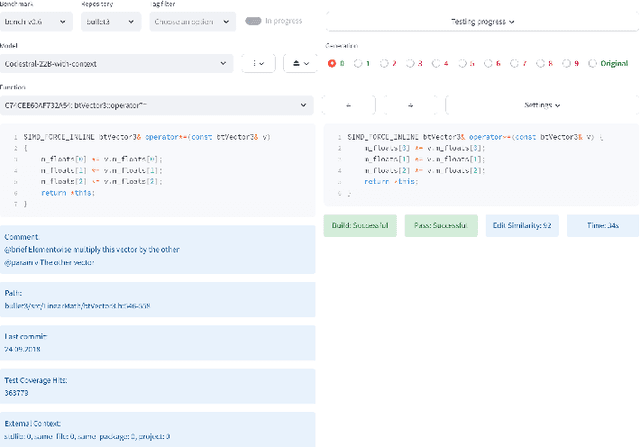The height and width of the screenshot is (447, 640).
Task: Click the eject-style arrow button beside Model
Action: tap(300, 63)
